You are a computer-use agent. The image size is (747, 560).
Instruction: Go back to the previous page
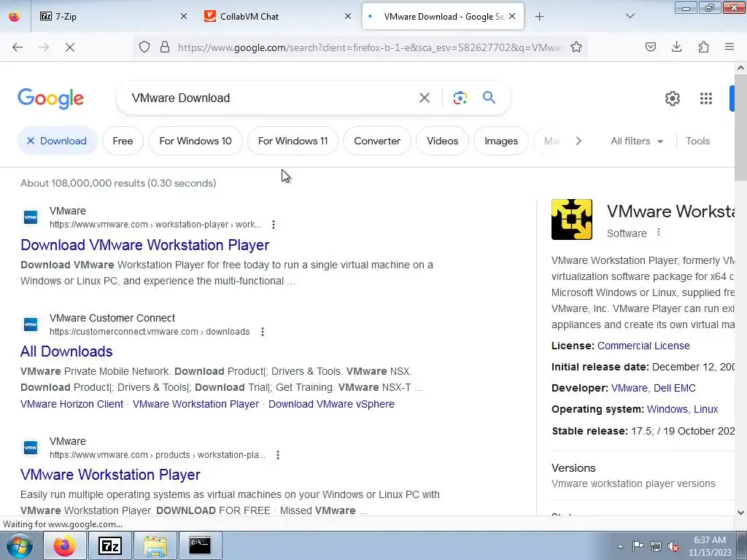coord(18,47)
